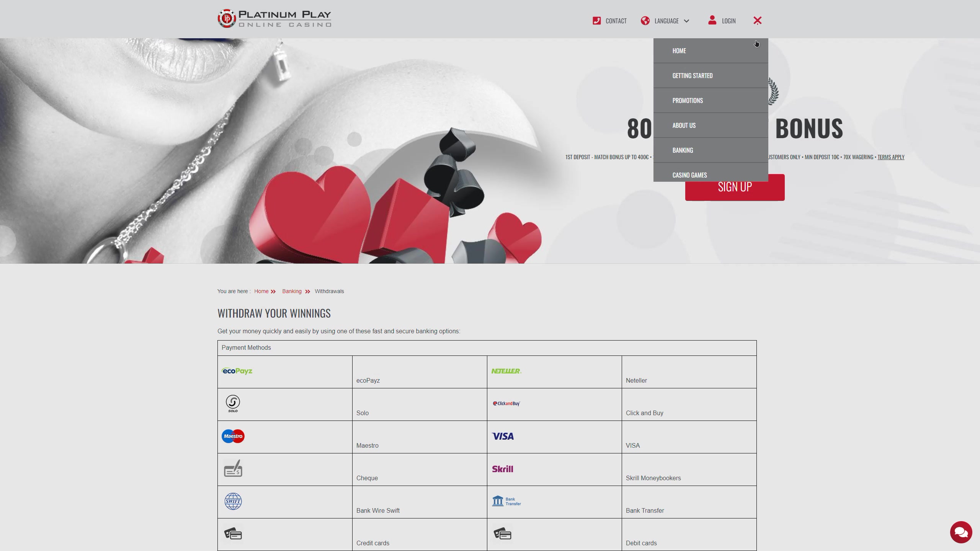Expand the Language dropdown chevron
This screenshot has height=551, width=980.
(x=686, y=21)
